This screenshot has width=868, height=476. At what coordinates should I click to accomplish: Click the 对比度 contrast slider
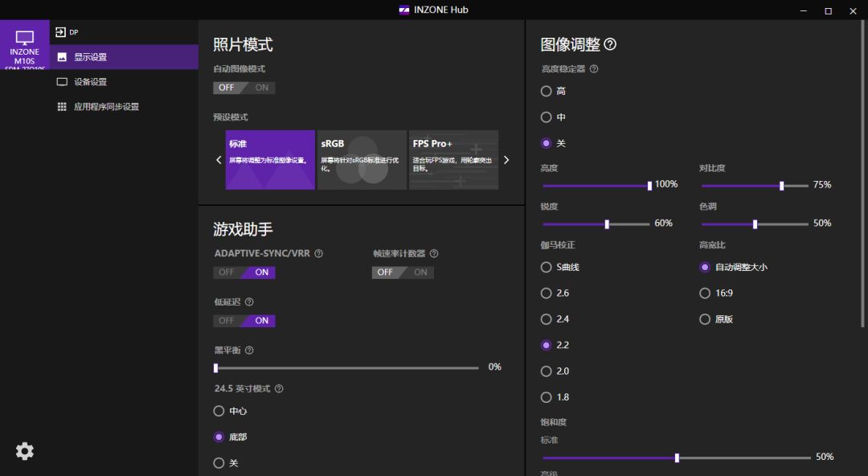(755, 186)
